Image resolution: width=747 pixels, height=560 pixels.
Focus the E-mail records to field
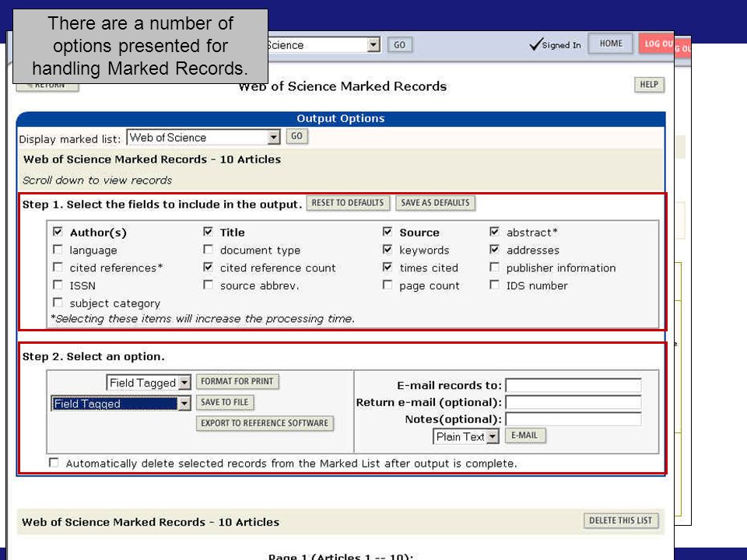pyautogui.click(x=573, y=385)
